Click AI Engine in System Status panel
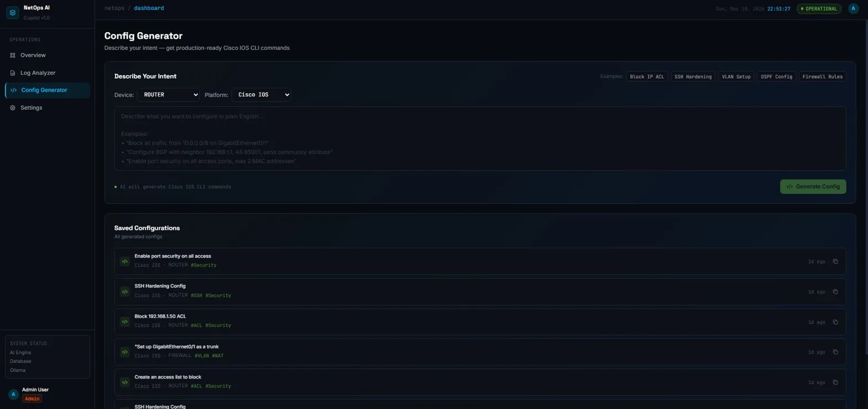The width and height of the screenshot is (868, 409). pos(20,352)
